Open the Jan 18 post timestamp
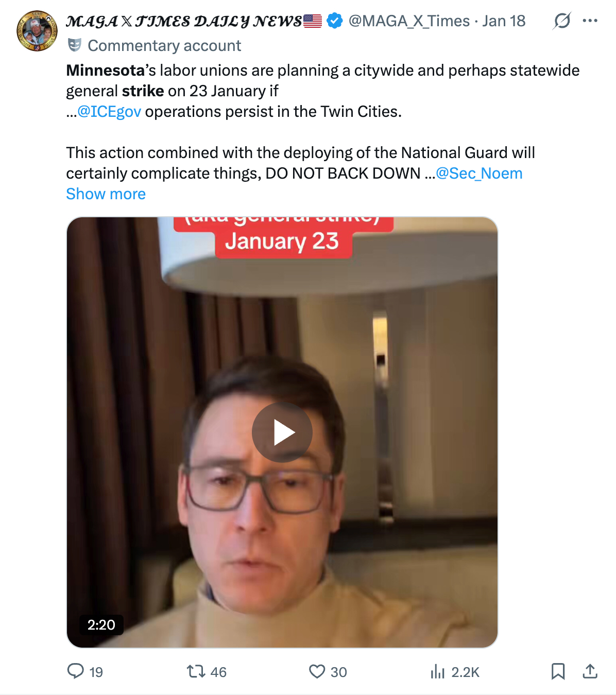616x695 pixels. pos(504,21)
